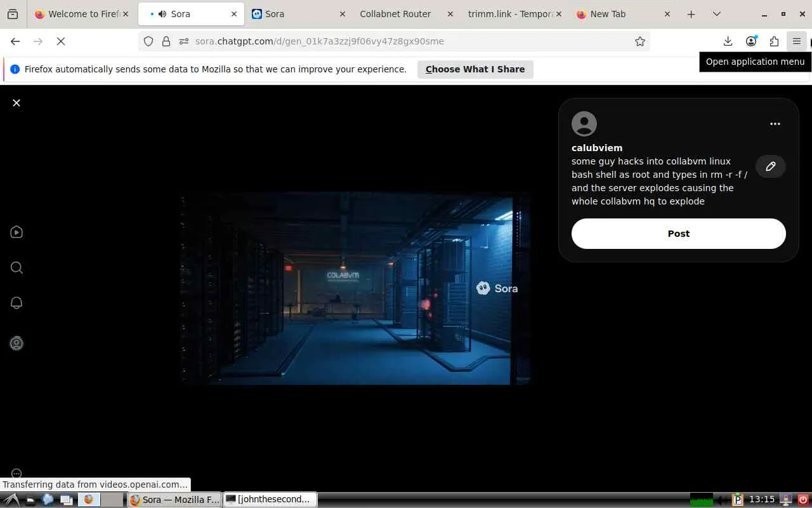
Task: Click the video prompt description text
Action: point(660,181)
